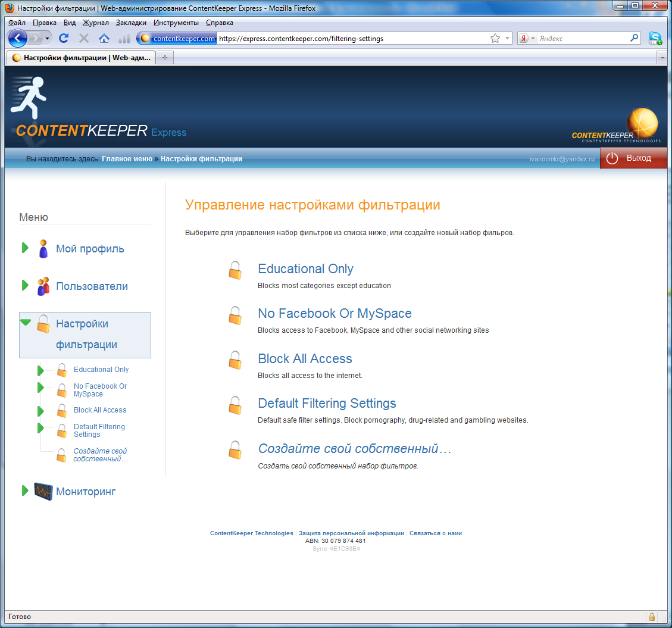Select the Настройки фильтрации browser tab
The height and width of the screenshot is (628, 672).
pyautogui.click(x=81, y=57)
